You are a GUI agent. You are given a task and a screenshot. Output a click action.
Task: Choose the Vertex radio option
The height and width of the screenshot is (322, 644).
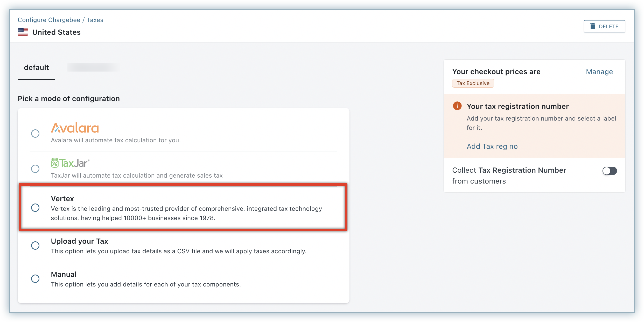click(x=35, y=208)
